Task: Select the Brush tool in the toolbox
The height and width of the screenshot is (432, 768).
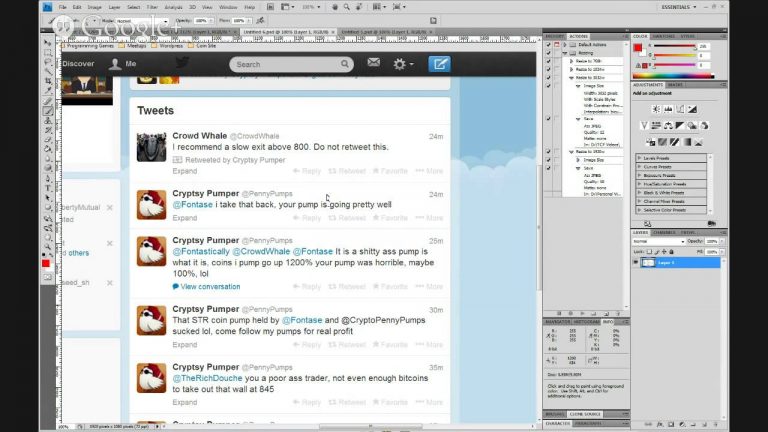Action: point(48,111)
